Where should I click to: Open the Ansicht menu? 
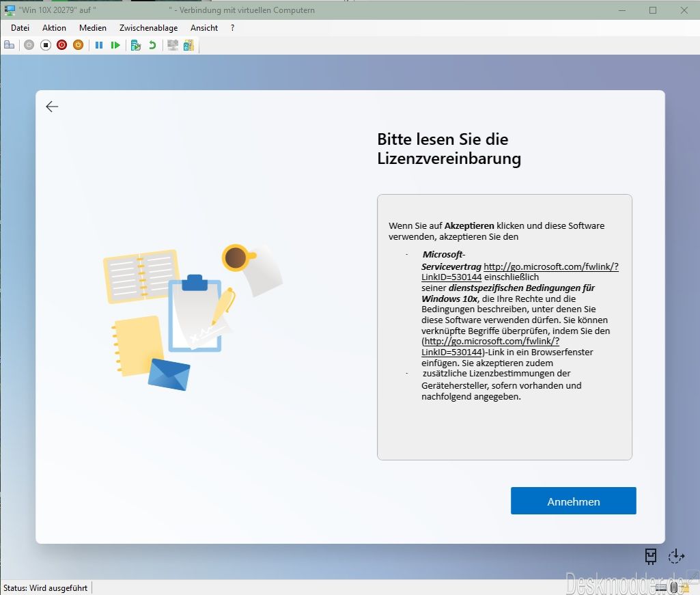[204, 28]
